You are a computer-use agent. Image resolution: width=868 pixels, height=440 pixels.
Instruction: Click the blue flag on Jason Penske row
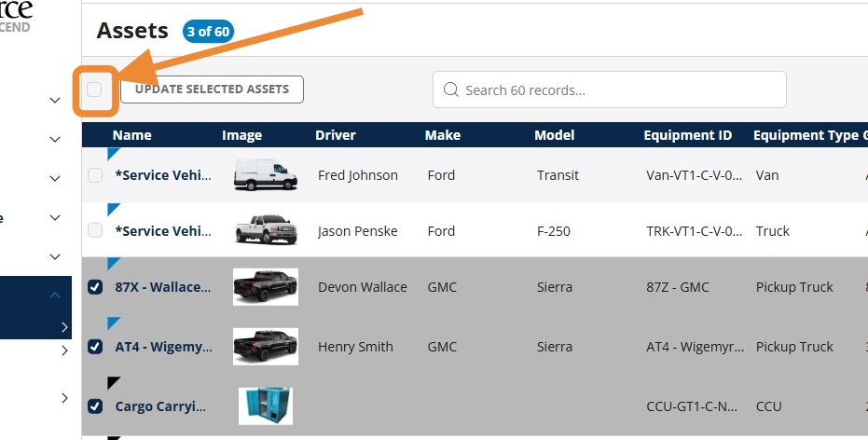[114, 209]
